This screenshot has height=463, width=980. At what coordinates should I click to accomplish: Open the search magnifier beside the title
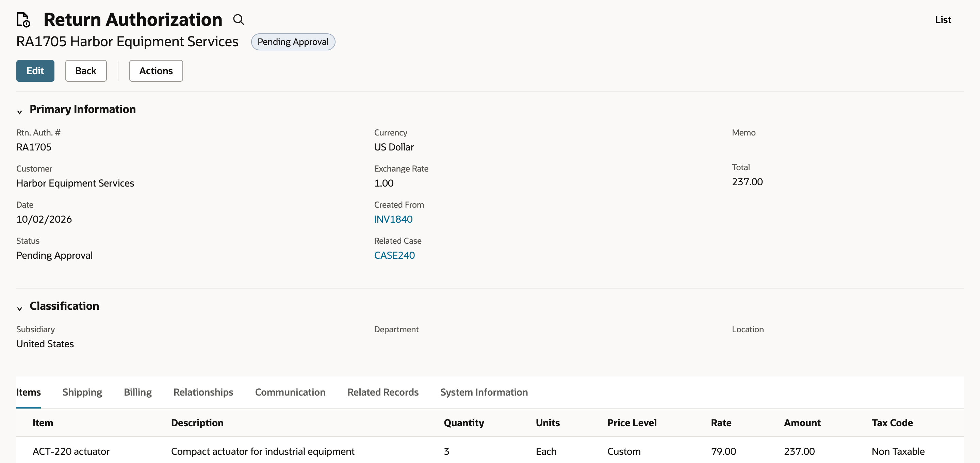[239, 20]
